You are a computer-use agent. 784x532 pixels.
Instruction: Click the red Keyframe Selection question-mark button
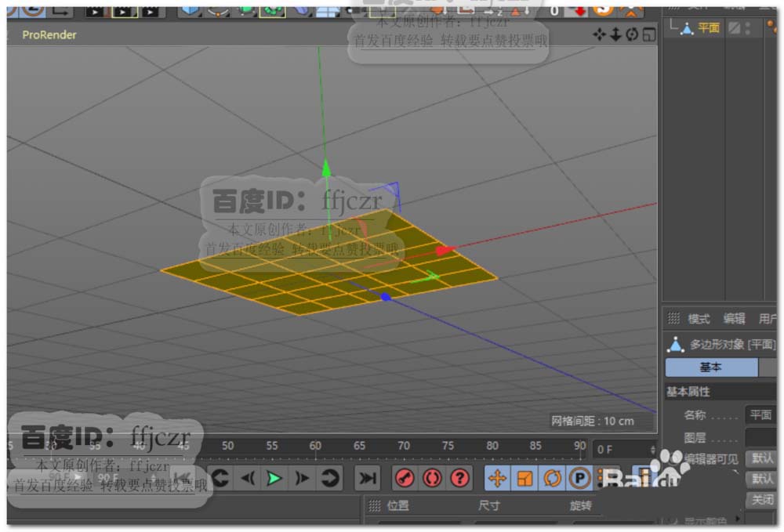[x=459, y=479]
